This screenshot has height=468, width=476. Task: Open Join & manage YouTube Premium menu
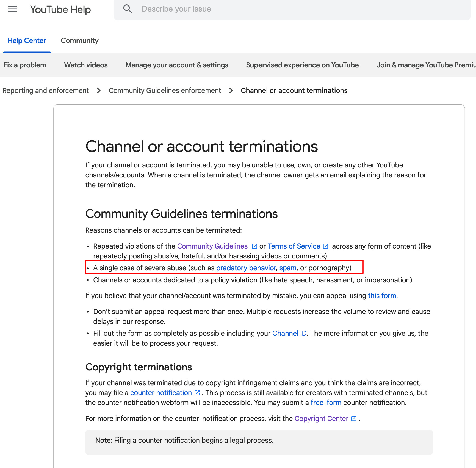[x=426, y=65]
